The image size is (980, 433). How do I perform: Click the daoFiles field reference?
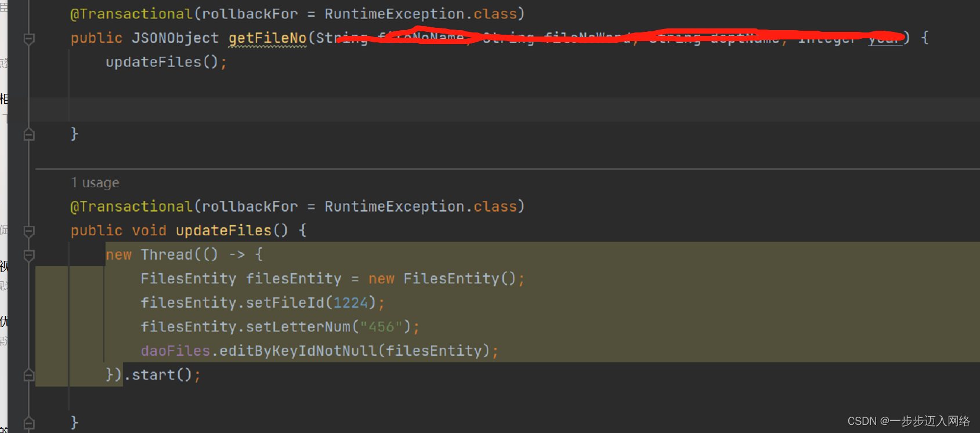[x=175, y=351]
